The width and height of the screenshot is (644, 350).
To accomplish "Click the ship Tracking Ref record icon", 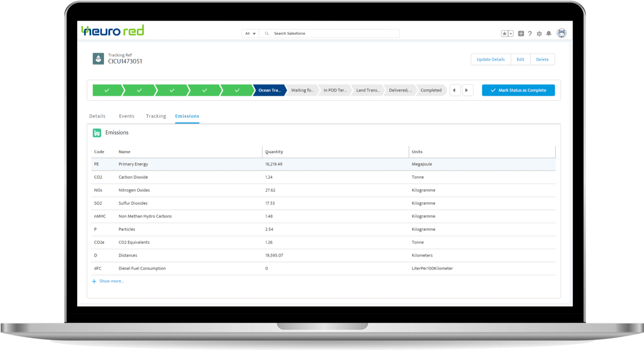I will (x=98, y=59).
